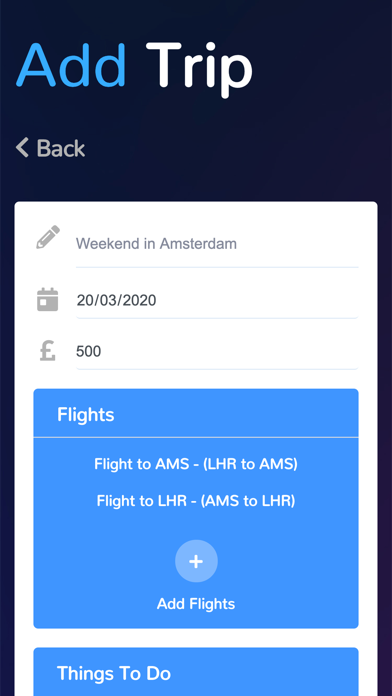Click the white "Trip" word in title
This screenshot has width=392, height=696.
tap(199, 69)
